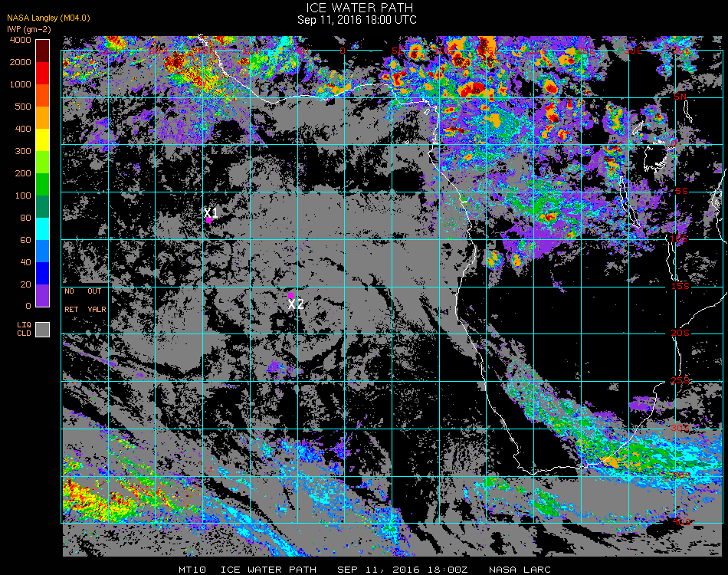This screenshot has width=728, height=575.
Task: Click the '40S' latitude label
Action: click(x=682, y=522)
